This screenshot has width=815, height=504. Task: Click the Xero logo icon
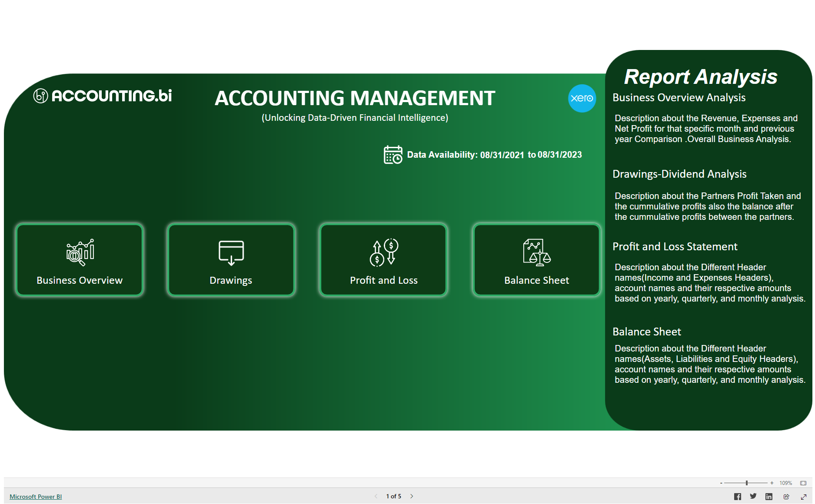pos(582,99)
